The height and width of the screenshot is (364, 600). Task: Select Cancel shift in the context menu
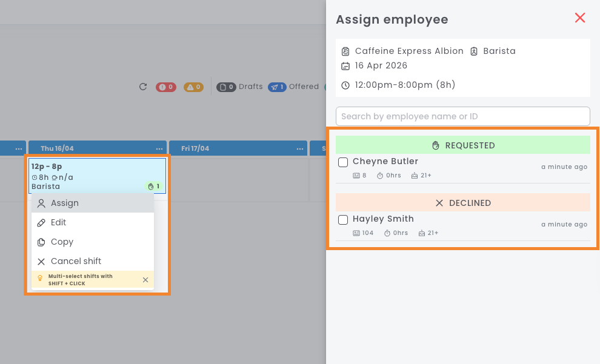click(76, 262)
